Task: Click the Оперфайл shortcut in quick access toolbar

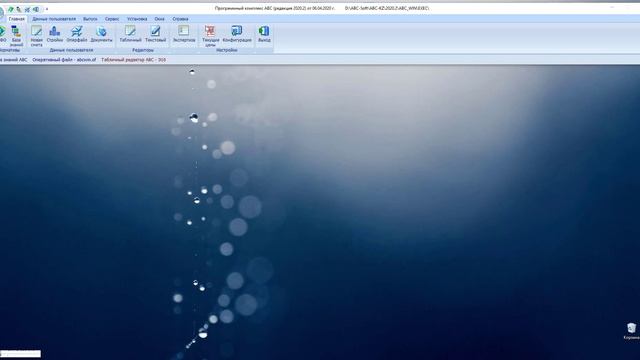Action: [x=28, y=9]
